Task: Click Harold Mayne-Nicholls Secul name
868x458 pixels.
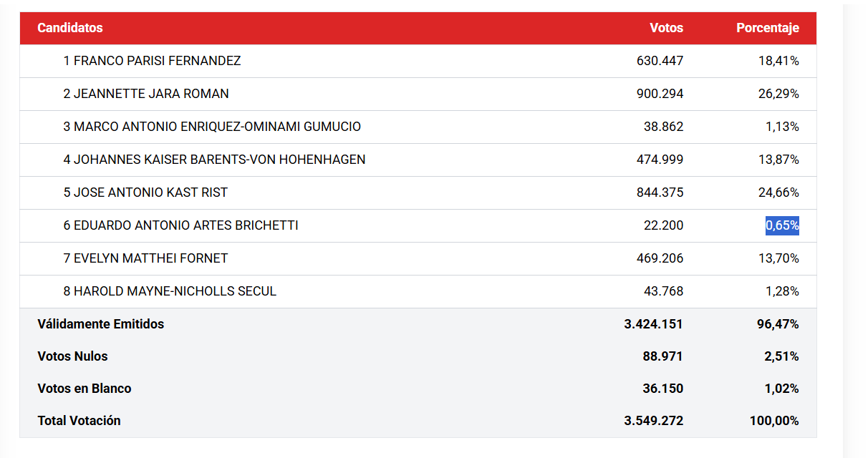Action: (170, 291)
